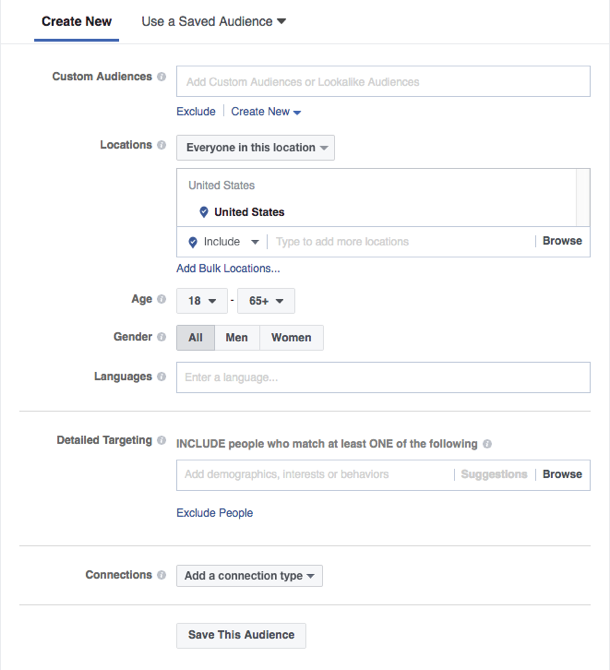This screenshot has width=610, height=670.
Task: Click Detailed Targeting info icon
Action: point(162,440)
